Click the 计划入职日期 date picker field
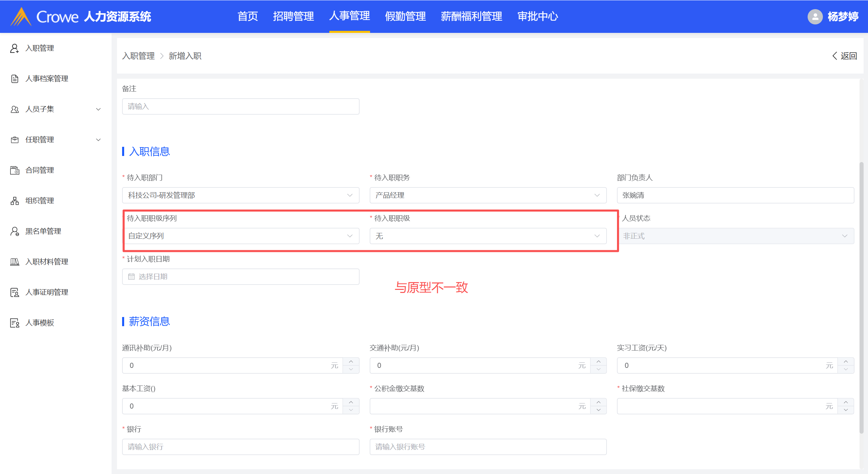 tap(240, 277)
